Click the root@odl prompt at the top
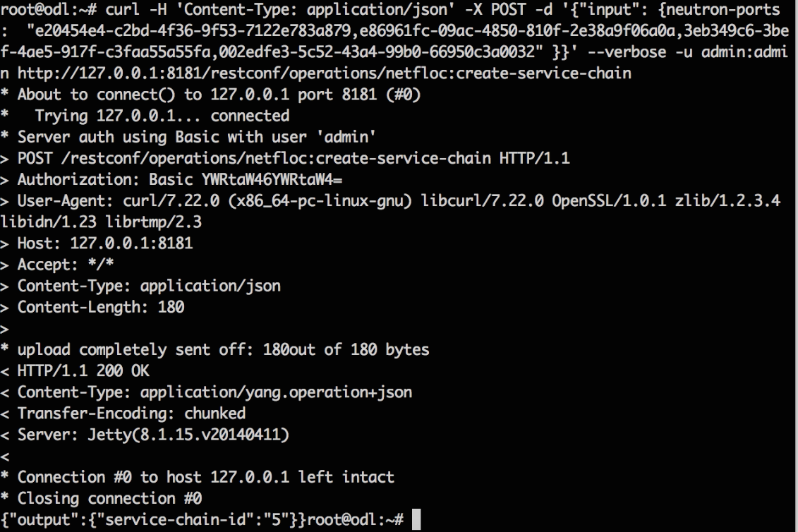Image resolution: width=798 pixels, height=532 pixels. pos(49,8)
